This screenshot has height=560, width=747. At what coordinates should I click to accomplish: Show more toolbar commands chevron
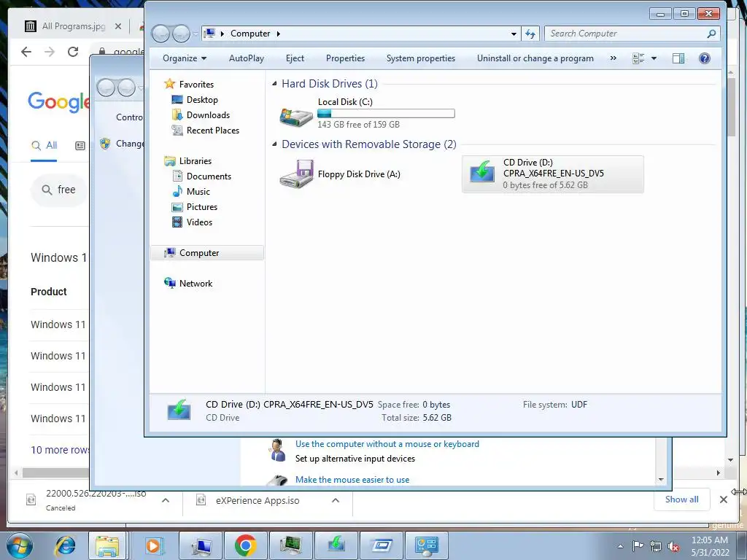click(x=613, y=58)
